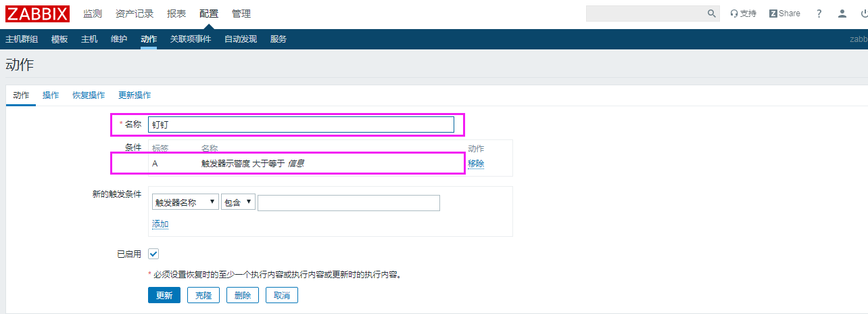Switch to the 恢复操作 tab
Image resolution: width=868 pixels, height=314 pixels.
click(x=89, y=95)
